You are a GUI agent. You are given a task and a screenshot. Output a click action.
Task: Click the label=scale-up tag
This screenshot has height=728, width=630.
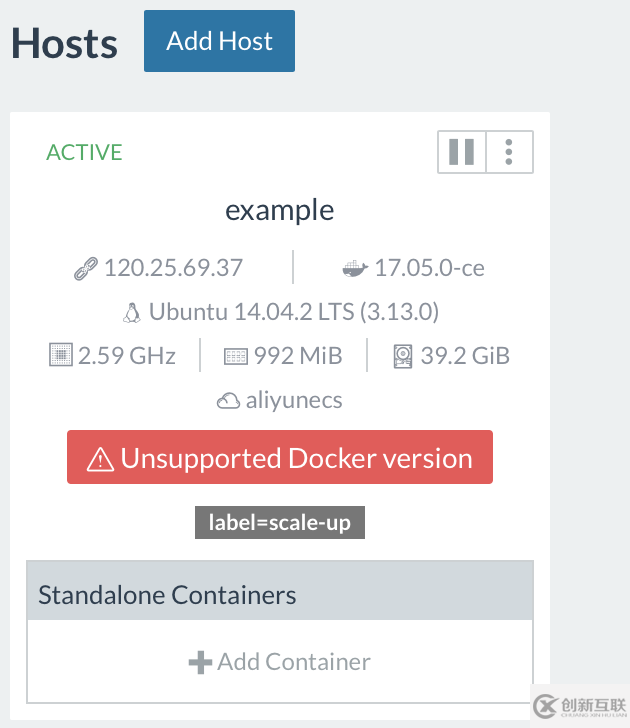tap(280, 522)
